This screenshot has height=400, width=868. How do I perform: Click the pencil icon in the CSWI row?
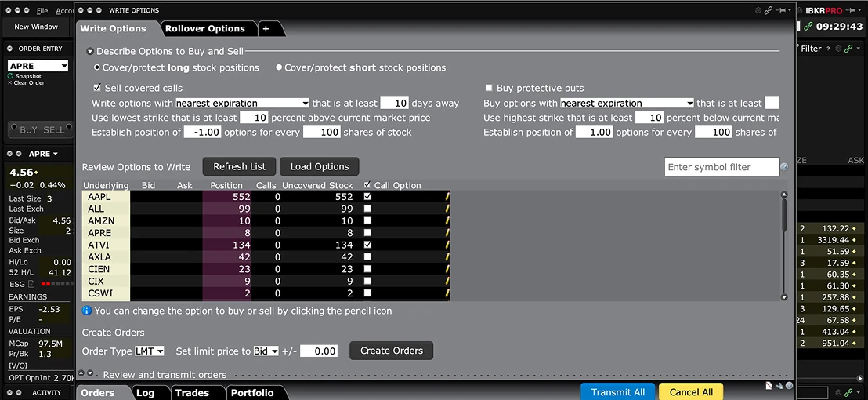447,293
